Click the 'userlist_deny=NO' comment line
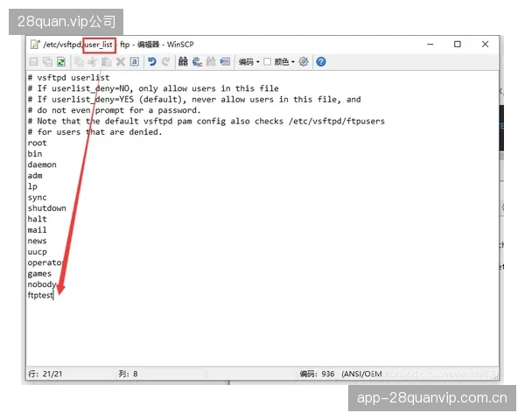Viewport: 525px width, 420px height. (153, 88)
